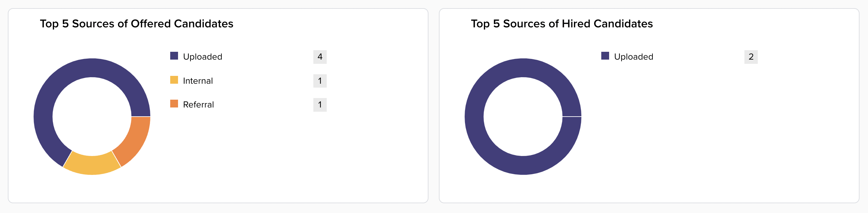Image resolution: width=868 pixels, height=213 pixels.
Task: Click the count badge 2 for Hired Uploaded
Action: 751,57
